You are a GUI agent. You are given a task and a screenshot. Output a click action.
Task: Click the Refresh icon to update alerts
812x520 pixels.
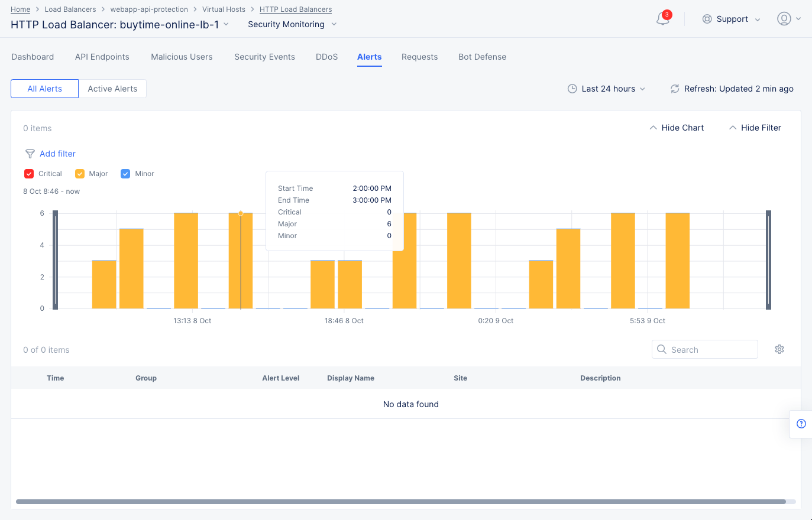[x=675, y=89]
